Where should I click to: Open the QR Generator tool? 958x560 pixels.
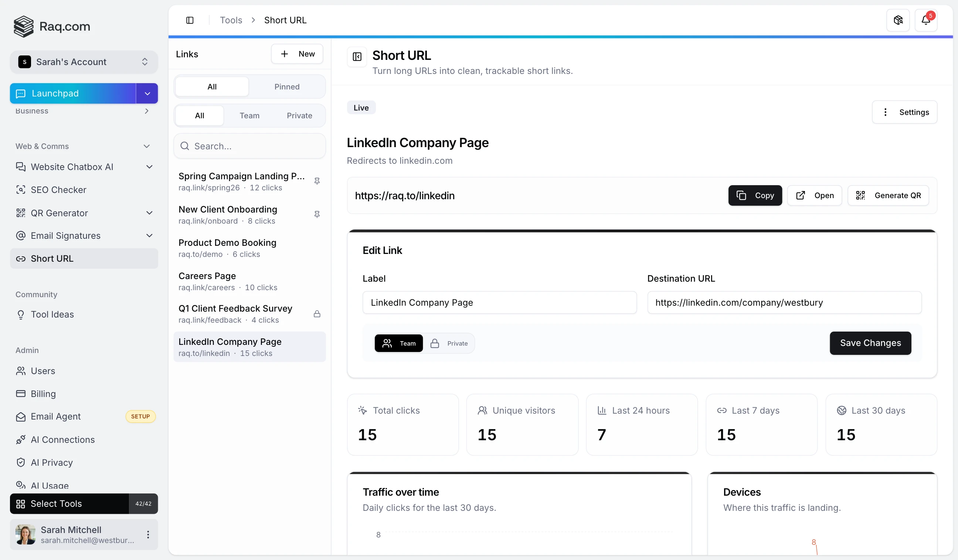(59, 213)
